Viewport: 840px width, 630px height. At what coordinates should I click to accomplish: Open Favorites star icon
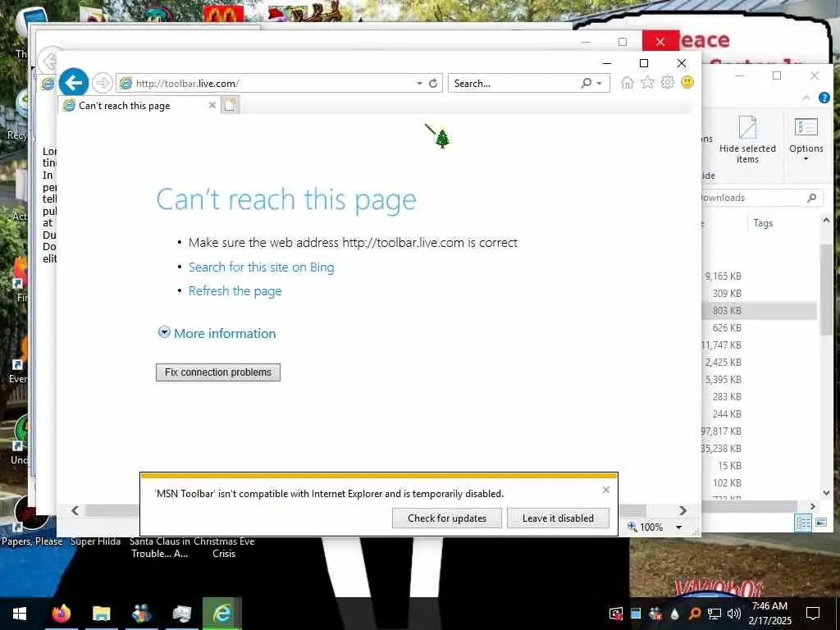click(648, 83)
